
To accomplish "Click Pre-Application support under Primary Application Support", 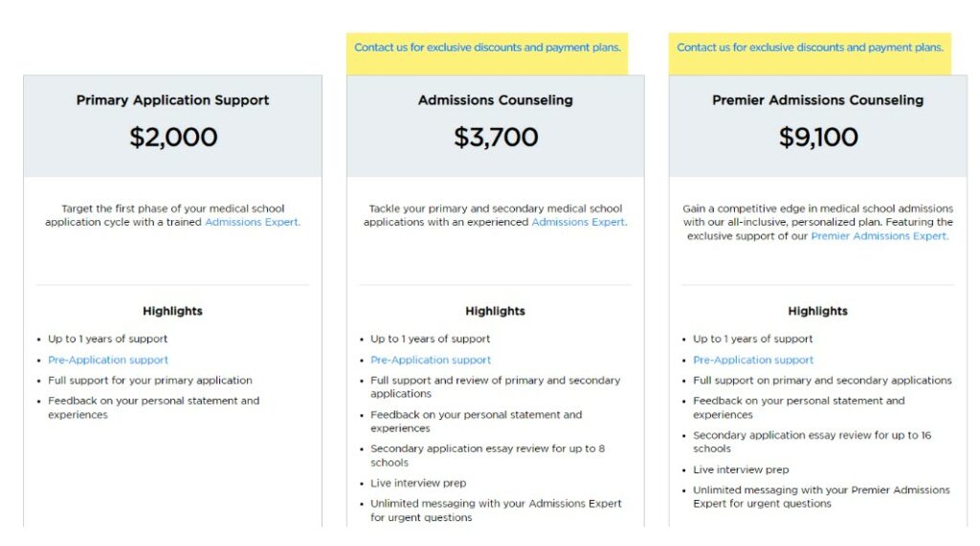I will (x=108, y=360).
